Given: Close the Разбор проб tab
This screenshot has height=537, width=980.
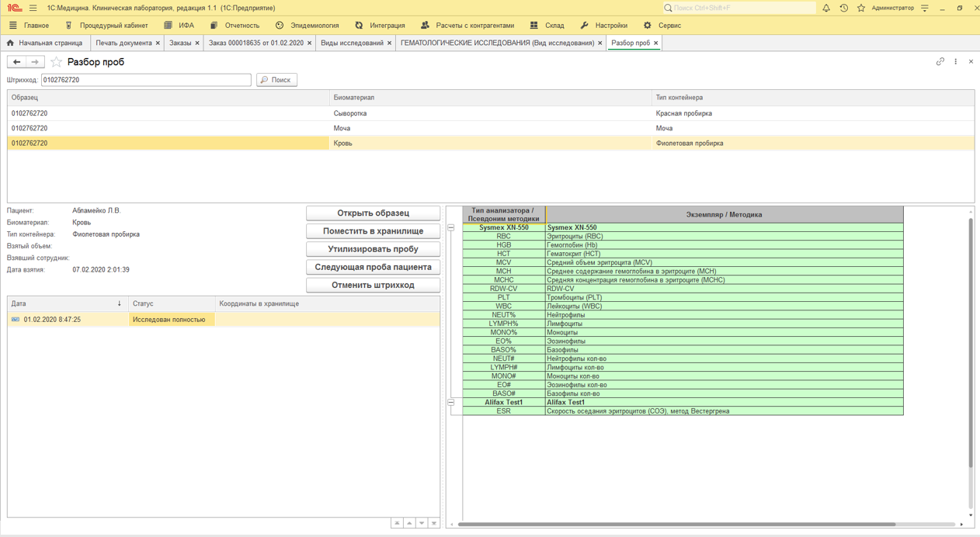Looking at the screenshot, I should 656,43.
